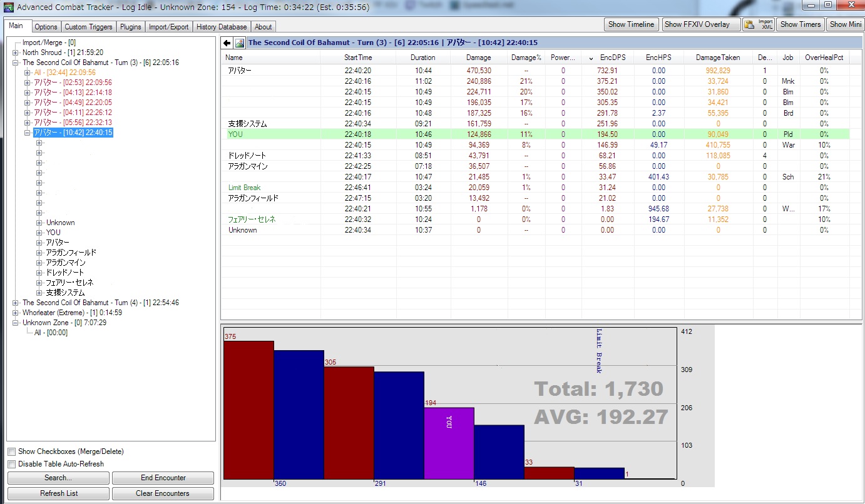Click Show FFXIV Overlay button
865x504 pixels.
click(701, 24)
